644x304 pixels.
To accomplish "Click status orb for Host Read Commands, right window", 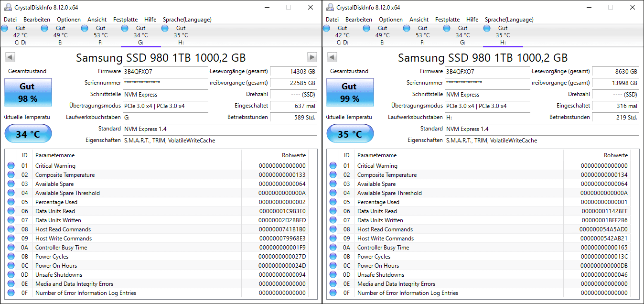I will [x=333, y=229].
